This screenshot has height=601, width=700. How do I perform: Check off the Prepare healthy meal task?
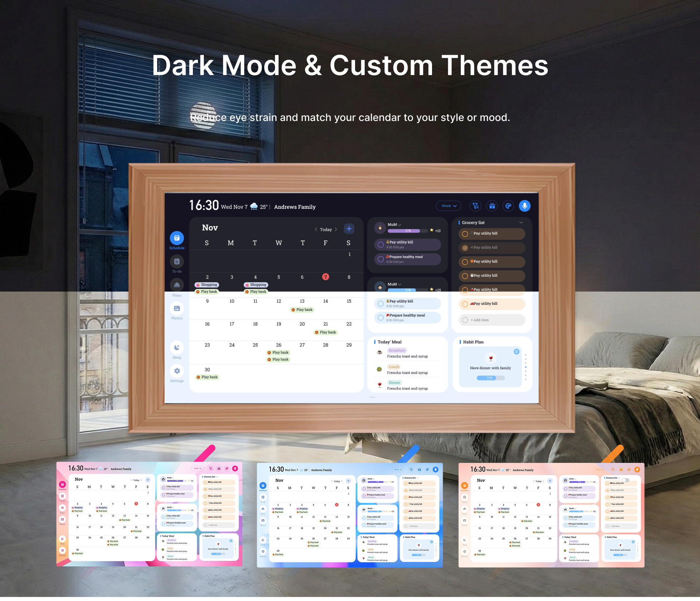point(381,259)
